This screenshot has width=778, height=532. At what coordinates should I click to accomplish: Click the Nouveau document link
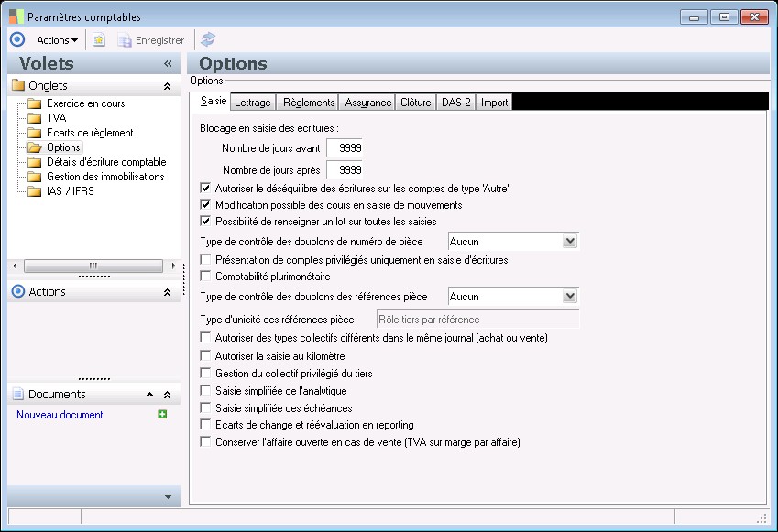tap(60, 415)
